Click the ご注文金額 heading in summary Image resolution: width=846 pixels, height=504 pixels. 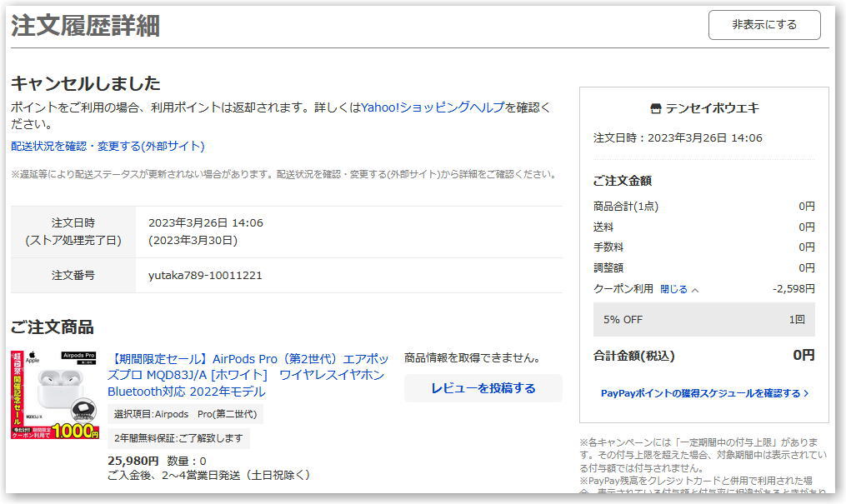pyautogui.click(x=622, y=181)
